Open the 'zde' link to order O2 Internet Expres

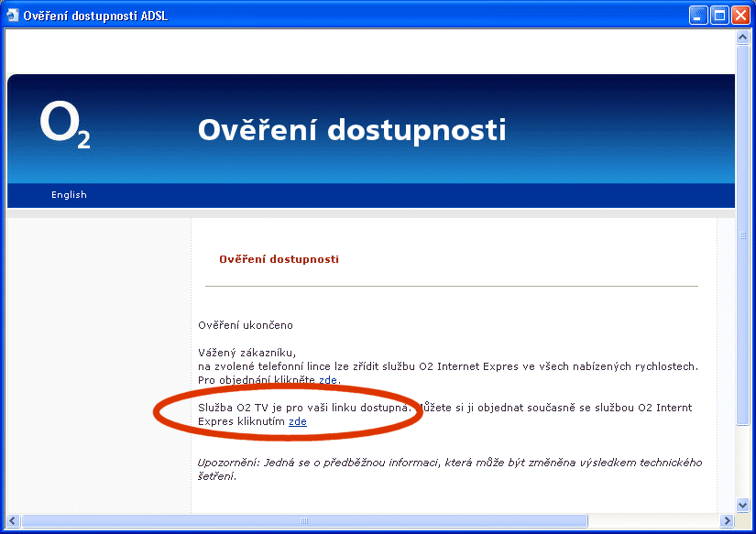pos(328,380)
